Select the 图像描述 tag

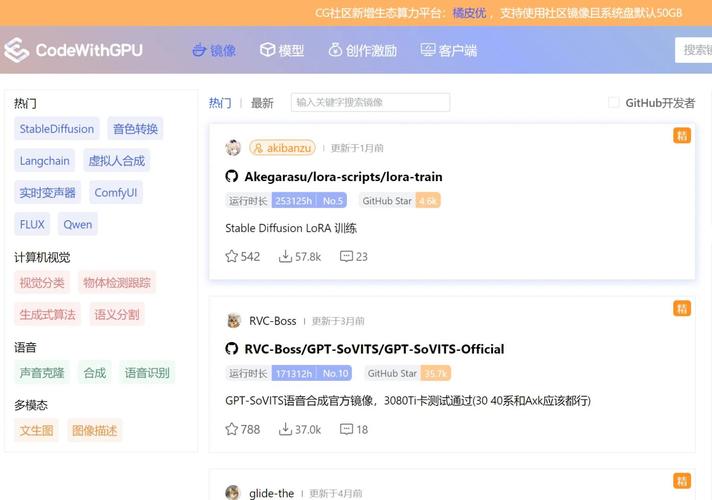coord(94,430)
